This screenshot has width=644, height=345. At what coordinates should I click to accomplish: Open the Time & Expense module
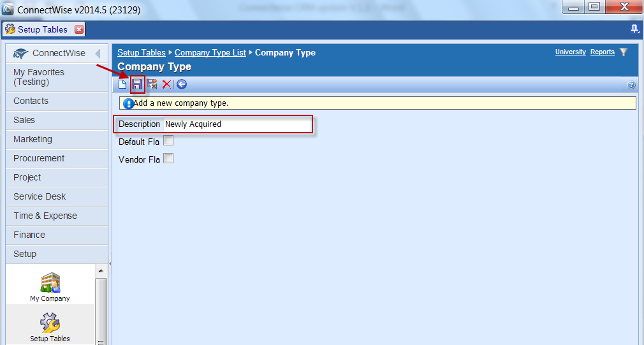(57, 216)
